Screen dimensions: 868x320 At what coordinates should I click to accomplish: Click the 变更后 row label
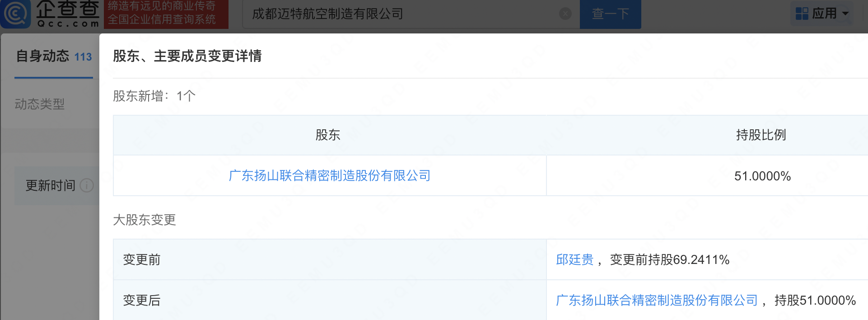click(x=142, y=301)
